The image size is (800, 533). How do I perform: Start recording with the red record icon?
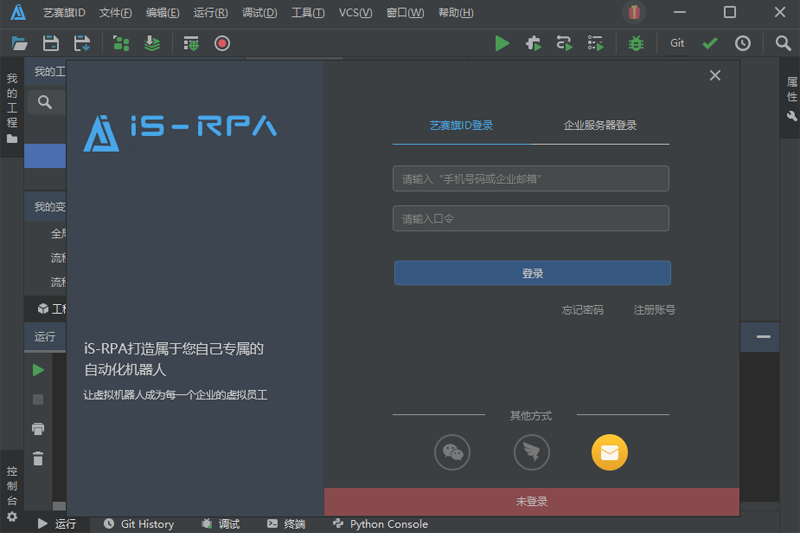pyautogui.click(x=222, y=43)
